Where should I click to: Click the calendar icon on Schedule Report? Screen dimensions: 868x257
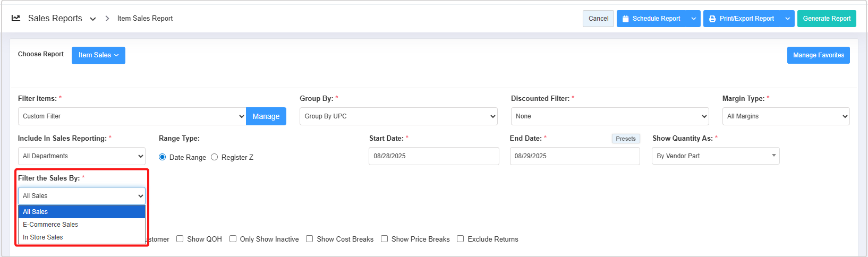(626, 19)
